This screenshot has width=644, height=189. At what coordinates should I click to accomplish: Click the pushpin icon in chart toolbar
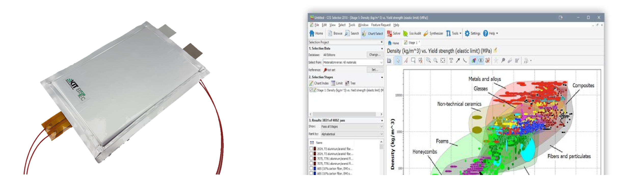coord(503,61)
